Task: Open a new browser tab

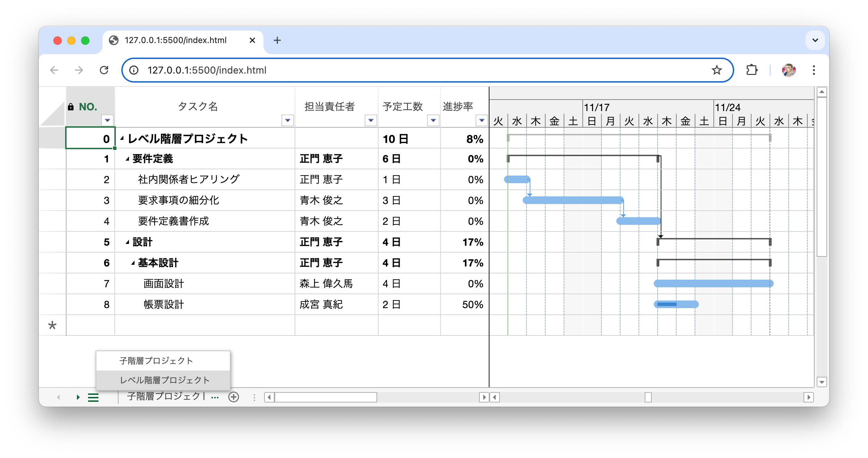Action: (x=277, y=40)
